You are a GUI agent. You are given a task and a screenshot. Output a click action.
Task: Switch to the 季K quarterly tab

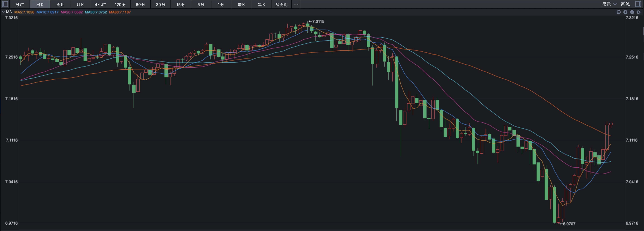tap(241, 5)
